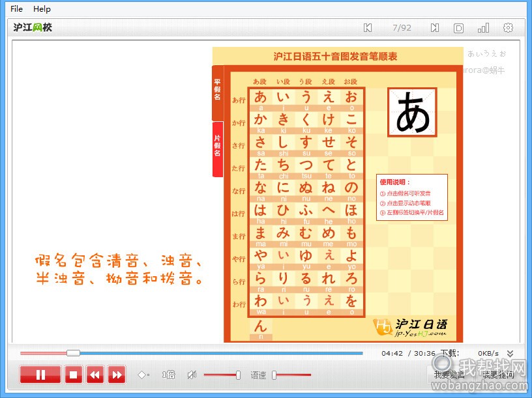Open the D notes icon in header
The image size is (532, 398).
[458, 28]
